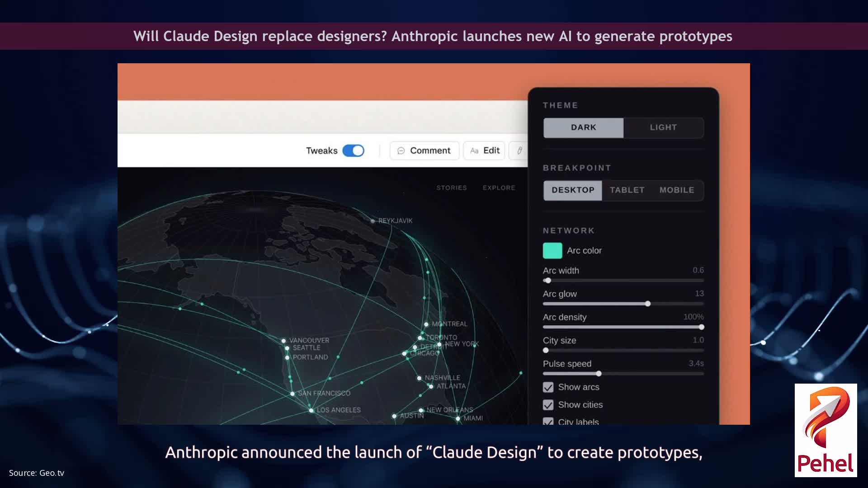This screenshot has width=868, height=488.
Task: Uncheck the Show arcs checkbox
Action: 548,387
